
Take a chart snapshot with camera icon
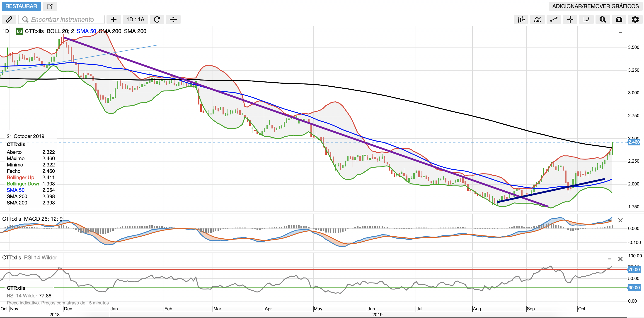pyautogui.click(x=619, y=19)
